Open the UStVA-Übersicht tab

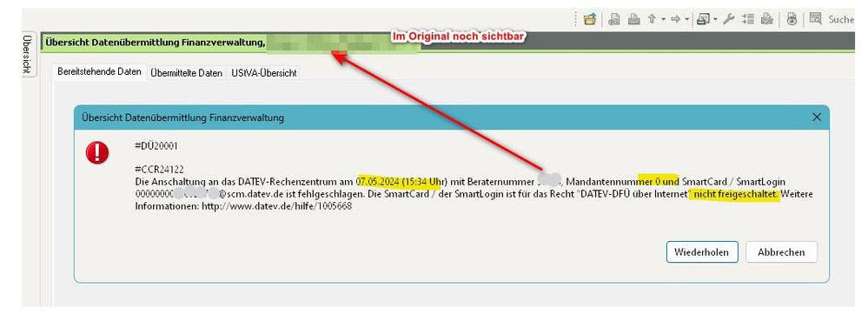pyautogui.click(x=263, y=72)
